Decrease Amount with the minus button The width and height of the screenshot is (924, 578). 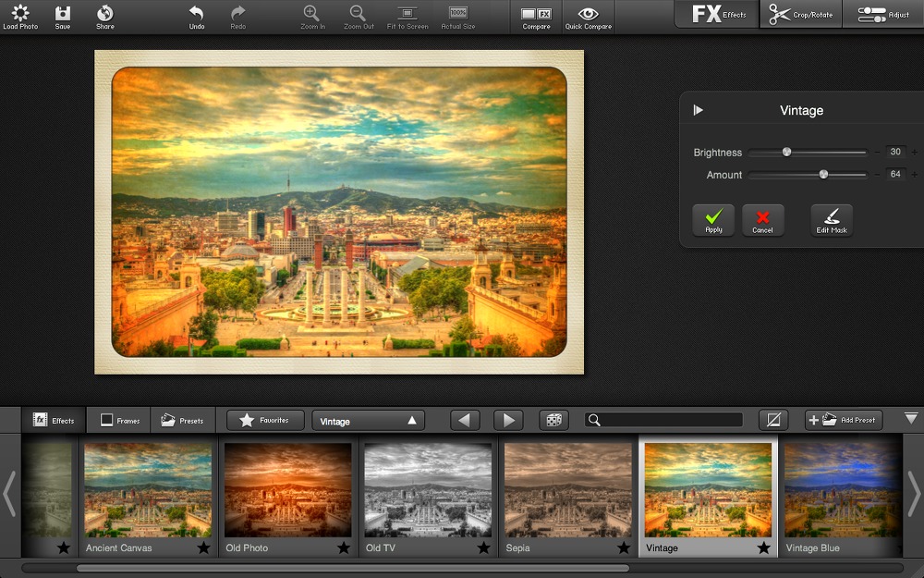(x=877, y=175)
